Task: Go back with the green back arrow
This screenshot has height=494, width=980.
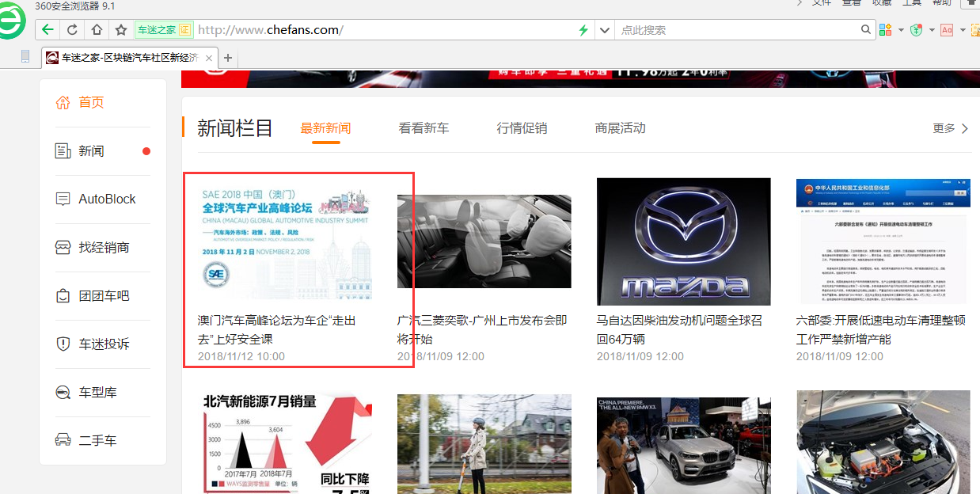Action: coord(48,30)
